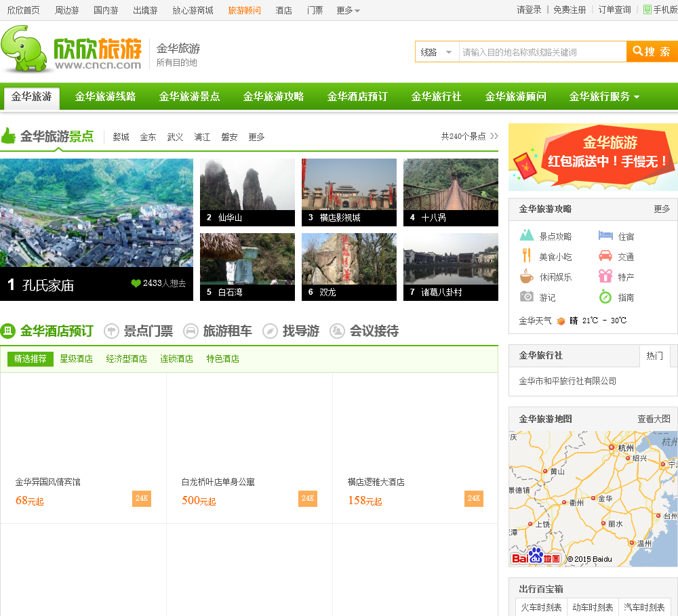Switch to 经济型酒店 hotel tab
678x616 pixels.
126,358
